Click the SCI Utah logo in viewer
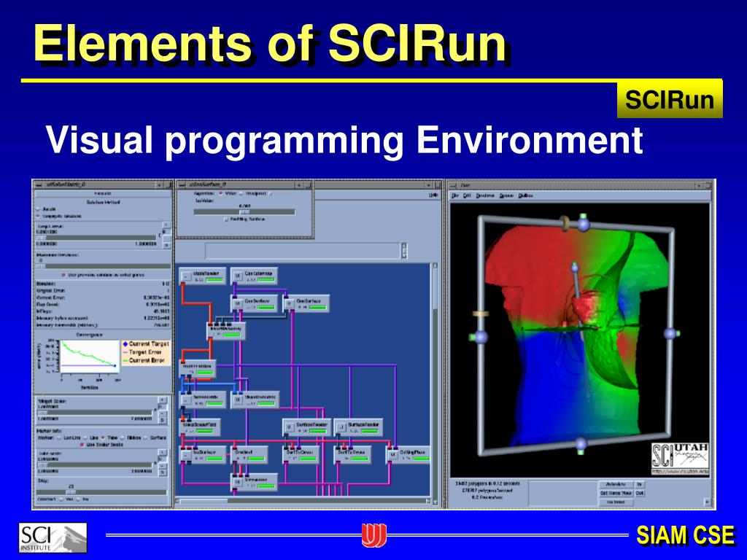The width and height of the screenshot is (747, 560). coord(680,459)
